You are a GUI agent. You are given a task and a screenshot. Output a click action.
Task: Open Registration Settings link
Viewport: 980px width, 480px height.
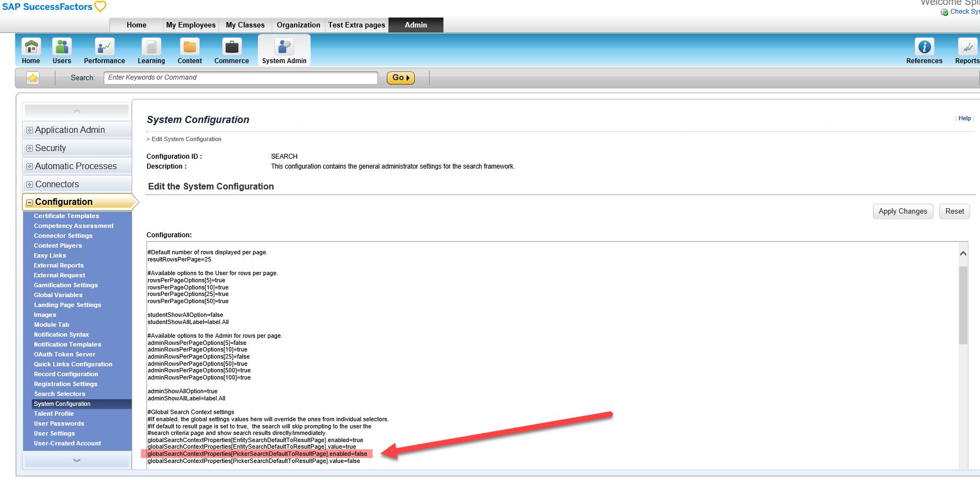point(66,384)
